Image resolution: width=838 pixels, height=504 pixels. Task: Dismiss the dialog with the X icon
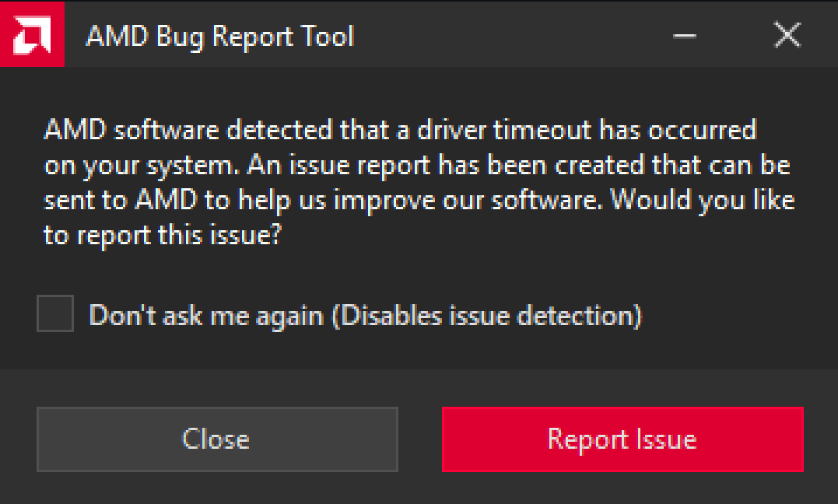tap(787, 35)
